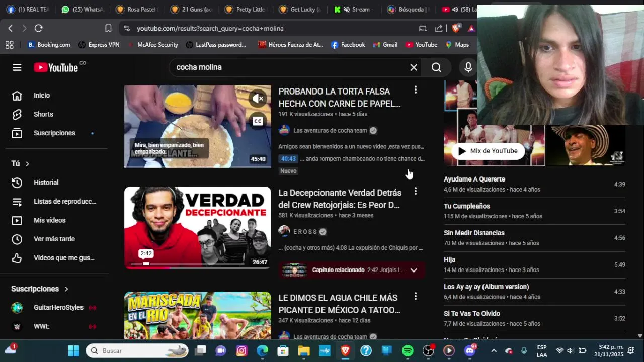This screenshot has width=644, height=362.
Task: Reload the page with the refresh icon
Action: point(39,28)
